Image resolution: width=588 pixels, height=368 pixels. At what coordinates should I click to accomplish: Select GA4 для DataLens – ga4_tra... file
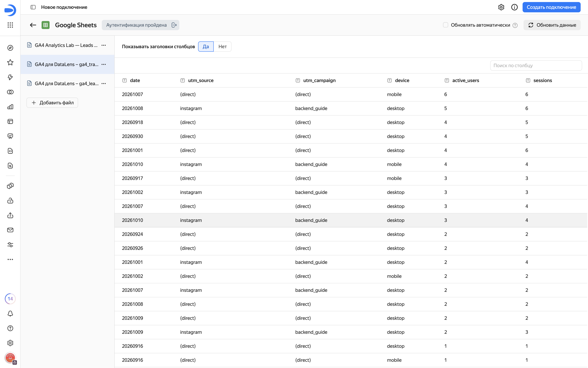67,64
